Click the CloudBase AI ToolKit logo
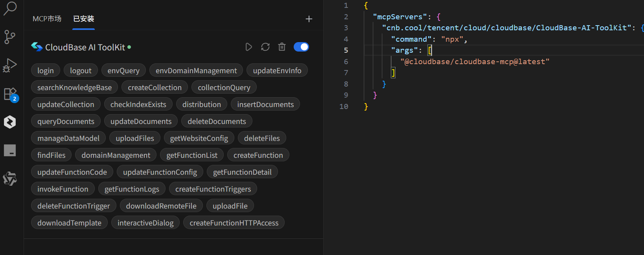The width and height of the screenshot is (644, 255). coord(37,47)
